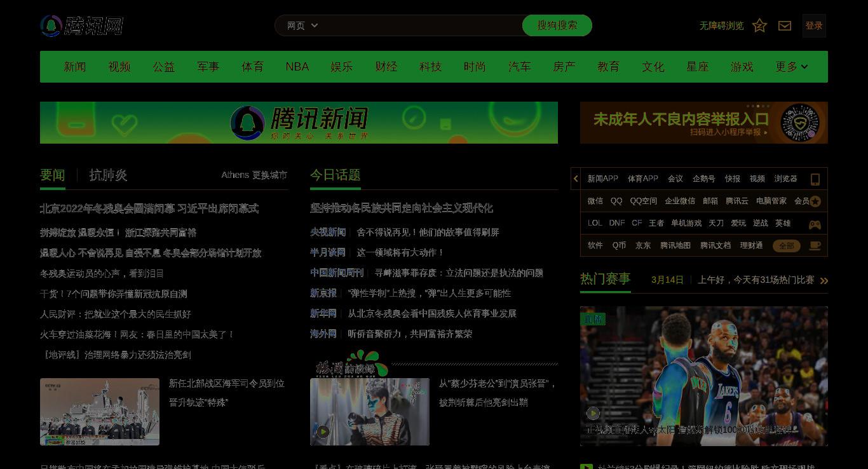Open the 游戏 navigation item
The image size is (868, 469).
coord(742,67)
